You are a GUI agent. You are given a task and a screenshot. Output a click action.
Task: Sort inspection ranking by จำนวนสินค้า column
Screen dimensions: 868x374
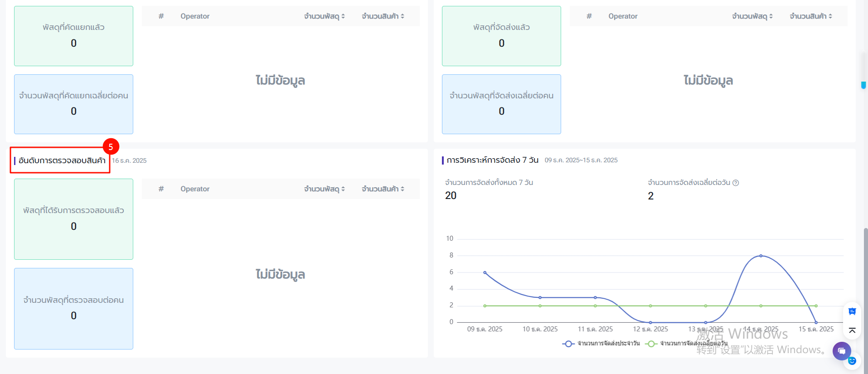(x=383, y=189)
